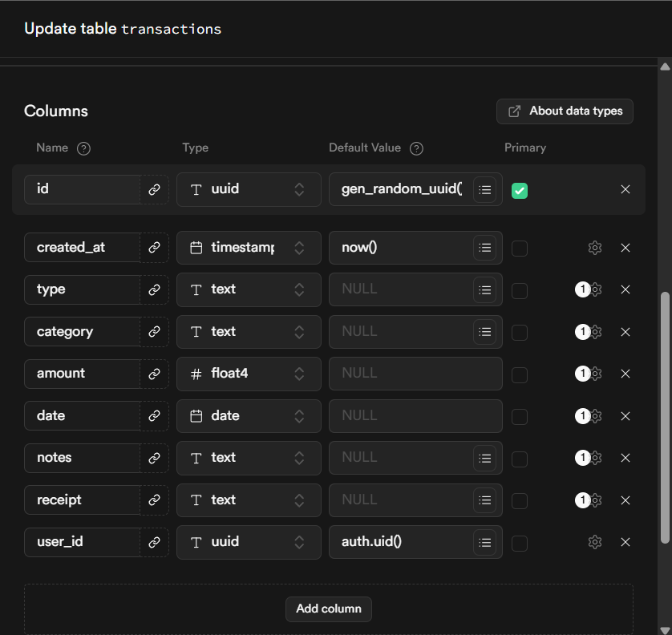This screenshot has height=635, width=672.
Task: Edit the notes column name field
Action: (x=83, y=458)
